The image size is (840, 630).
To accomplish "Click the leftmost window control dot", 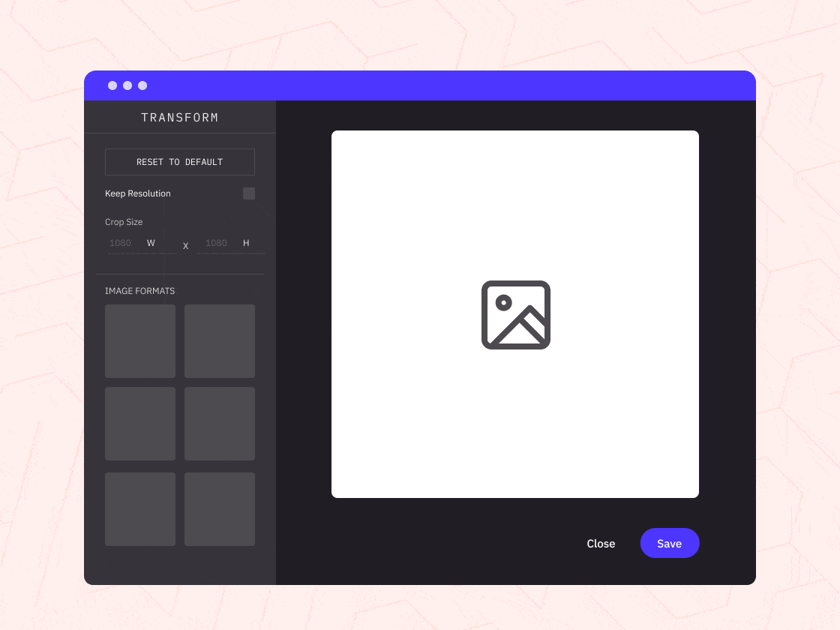I will pyautogui.click(x=112, y=85).
